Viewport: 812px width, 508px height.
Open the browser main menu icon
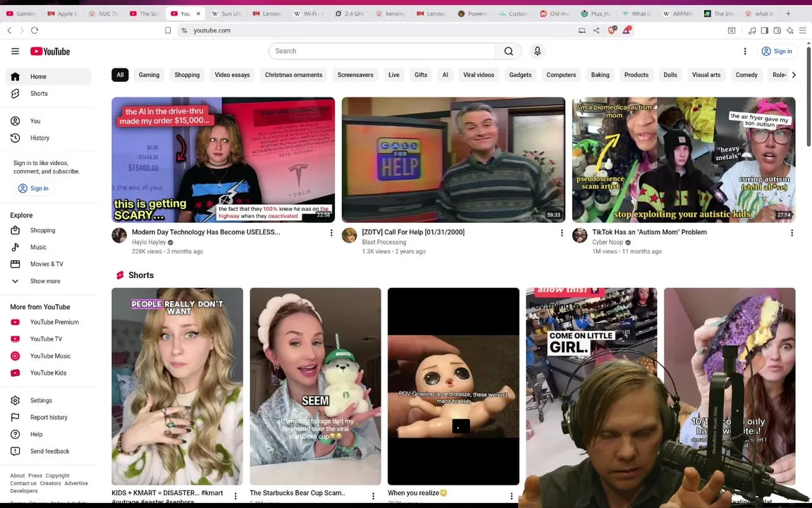[x=803, y=30]
